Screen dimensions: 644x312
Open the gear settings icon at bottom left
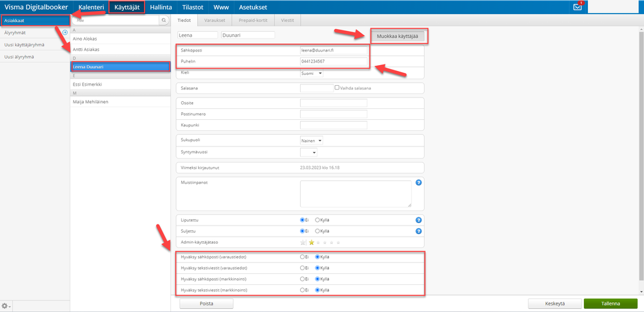pyautogui.click(x=6, y=306)
